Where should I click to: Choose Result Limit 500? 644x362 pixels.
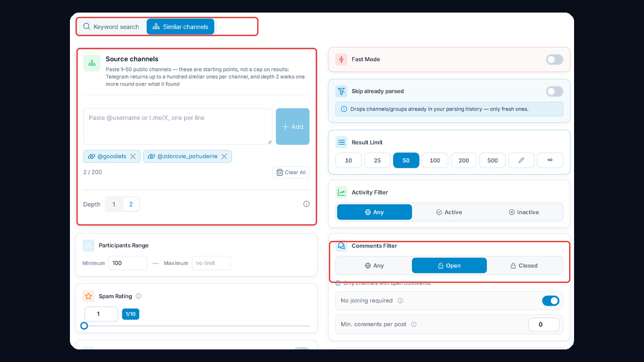tap(493, 160)
